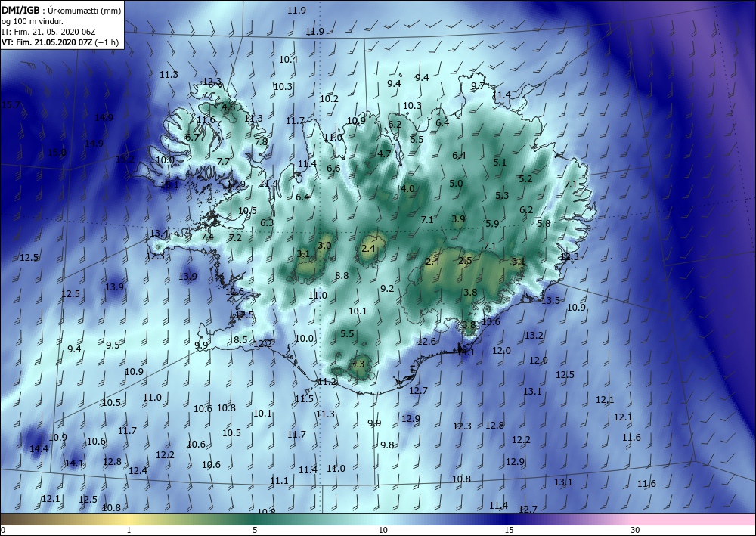
Task: Click the 3.3 value on southern glacier
Action: (358, 364)
